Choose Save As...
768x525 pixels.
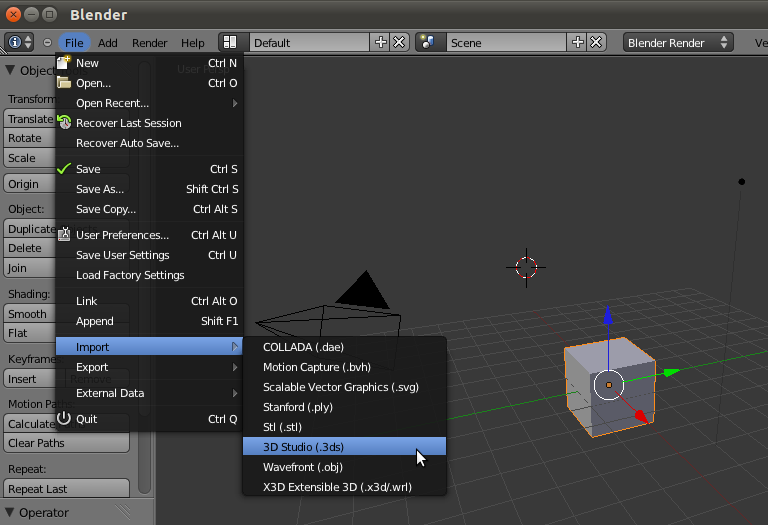click(x=149, y=189)
